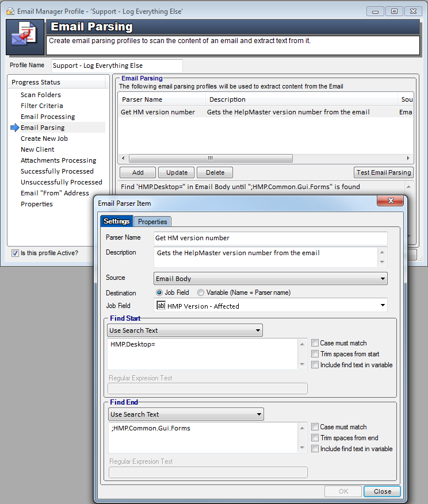Select the Job Field destination radio
The height and width of the screenshot is (504, 428).
point(159,293)
